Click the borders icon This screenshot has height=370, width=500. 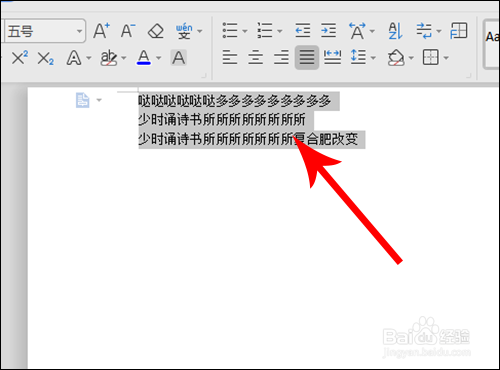click(x=430, y=58)
